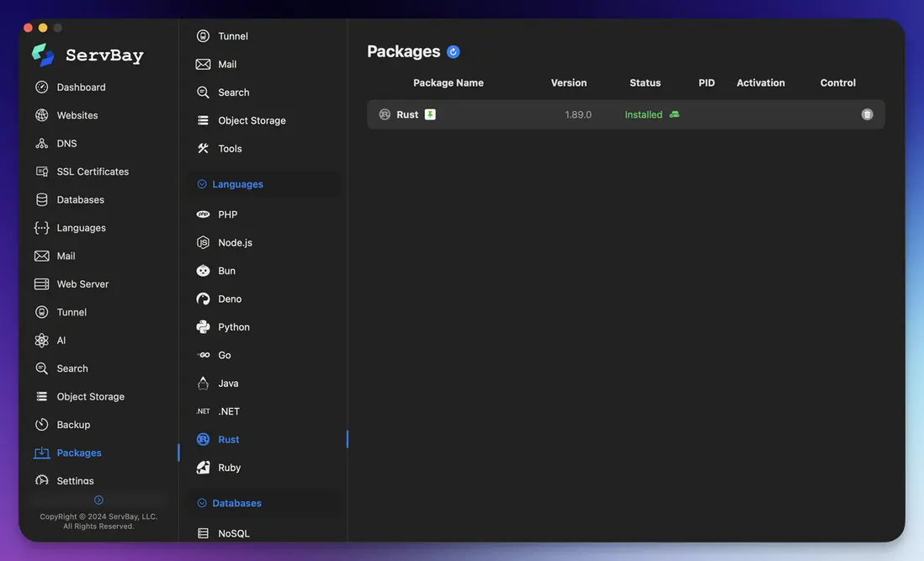Click the Rust gear icon in the languages list
Screen dimensions: 924x561
tap(204, 439)
